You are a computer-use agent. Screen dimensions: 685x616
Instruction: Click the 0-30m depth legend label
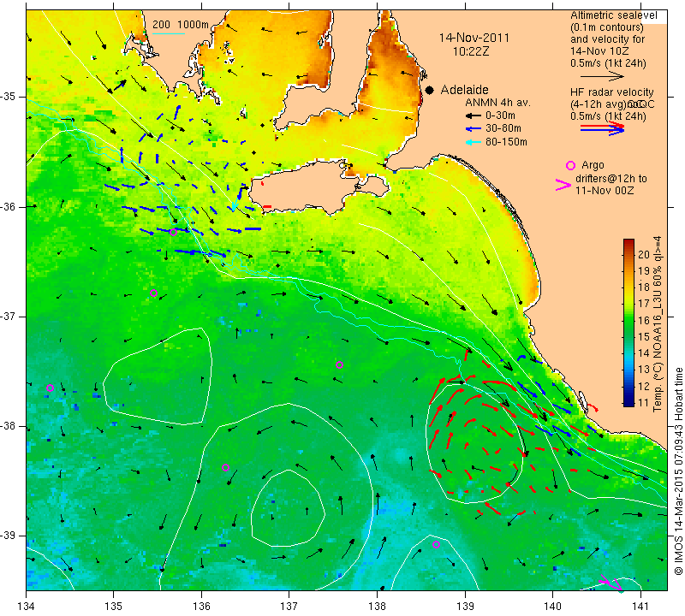click(x=500, y=115)
